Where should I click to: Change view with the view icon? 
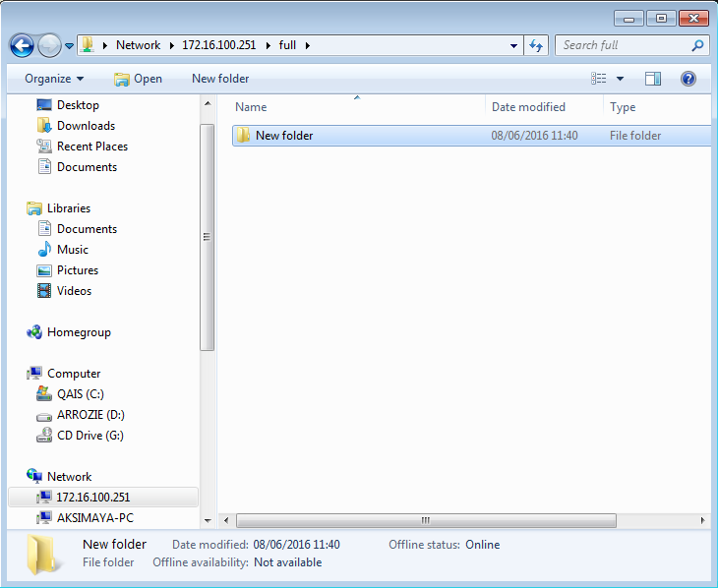[598, 79]
